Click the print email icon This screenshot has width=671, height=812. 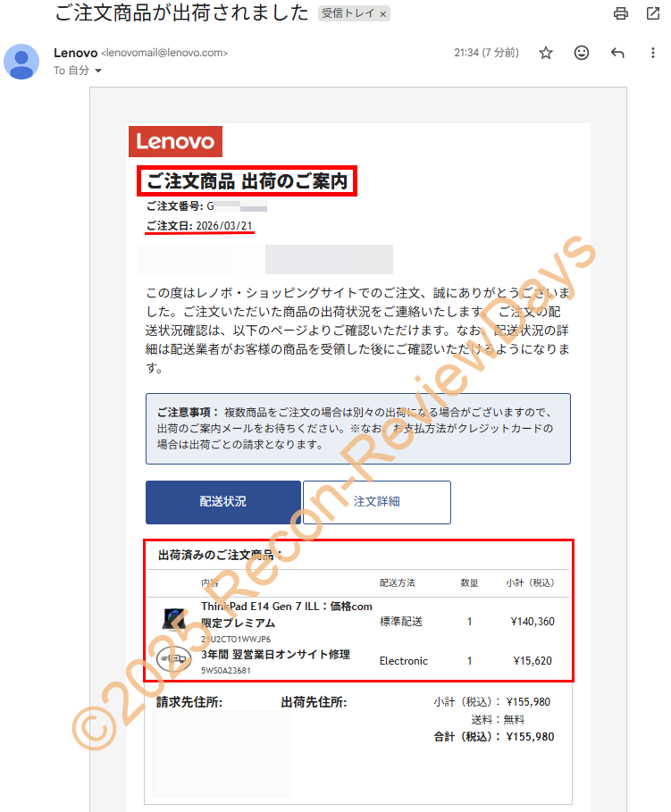coord(621,14)
